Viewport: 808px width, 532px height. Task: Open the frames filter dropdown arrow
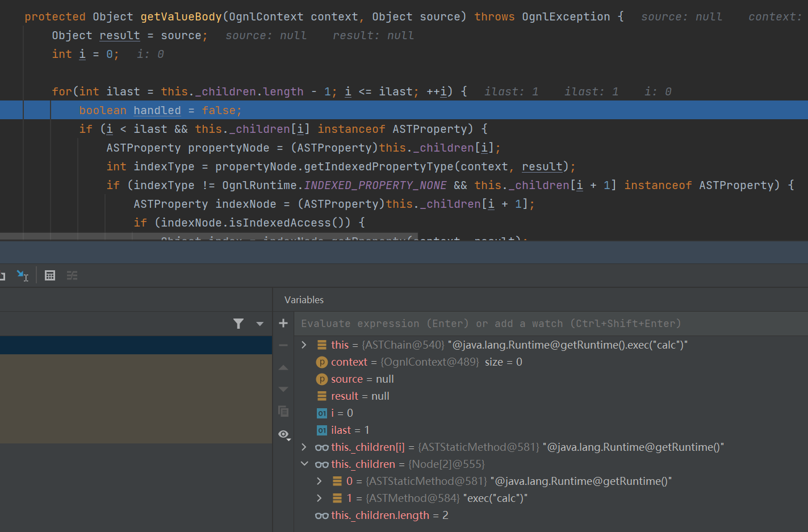(259, 324)
